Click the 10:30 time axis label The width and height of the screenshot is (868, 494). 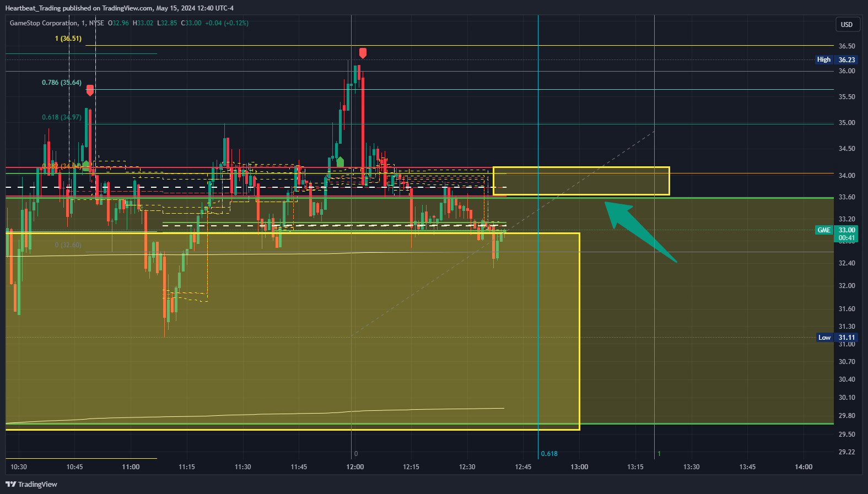pos(19,467)
